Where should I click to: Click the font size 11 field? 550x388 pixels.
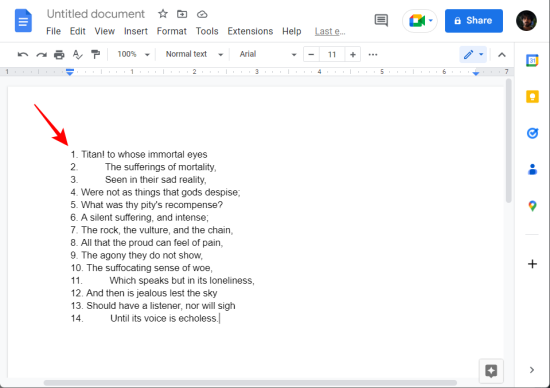[x=332, y=54]
